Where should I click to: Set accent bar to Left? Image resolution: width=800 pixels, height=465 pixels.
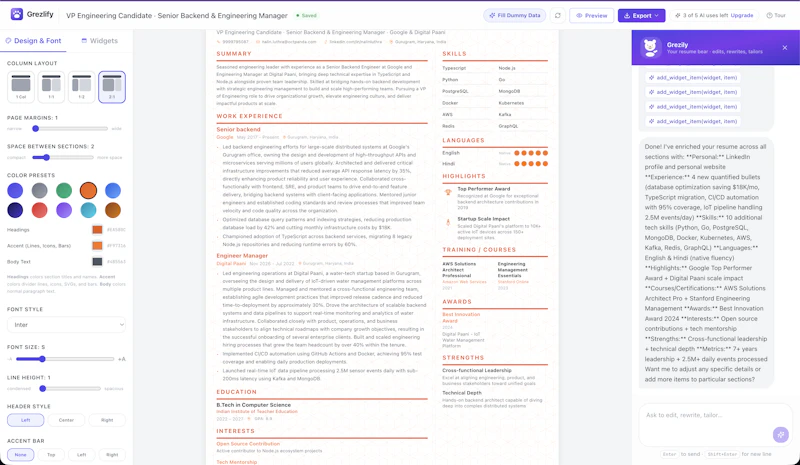tap(82, 455)
